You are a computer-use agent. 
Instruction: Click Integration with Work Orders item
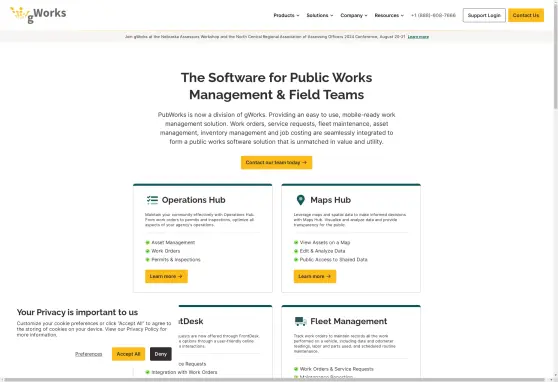tap(184, 372)
